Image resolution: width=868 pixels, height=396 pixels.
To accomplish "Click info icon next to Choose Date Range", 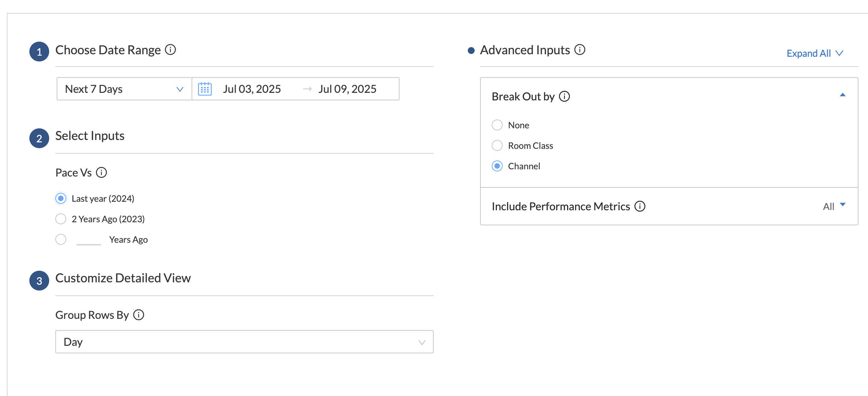I will point(170,50).
